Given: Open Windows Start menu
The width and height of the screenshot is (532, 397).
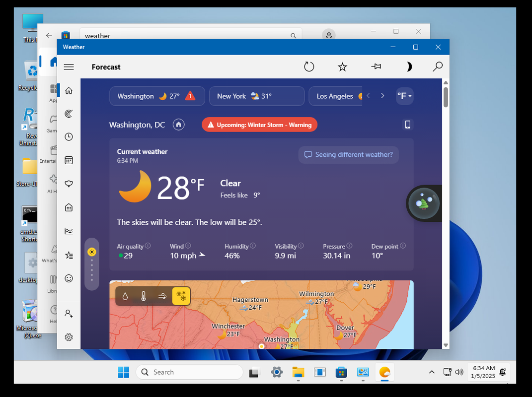Looking at the screenshot, I should tap(124, 372).
